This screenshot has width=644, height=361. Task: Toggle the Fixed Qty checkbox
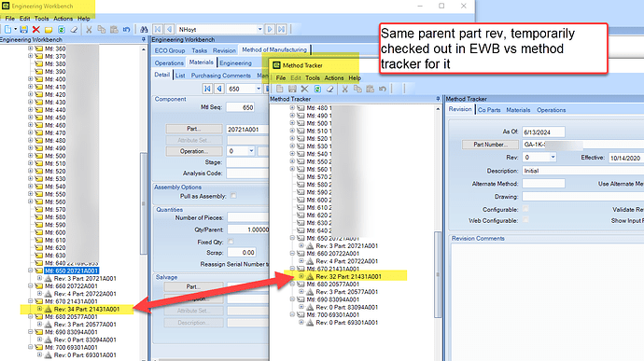pyautogui.click(x=231, y=242)
